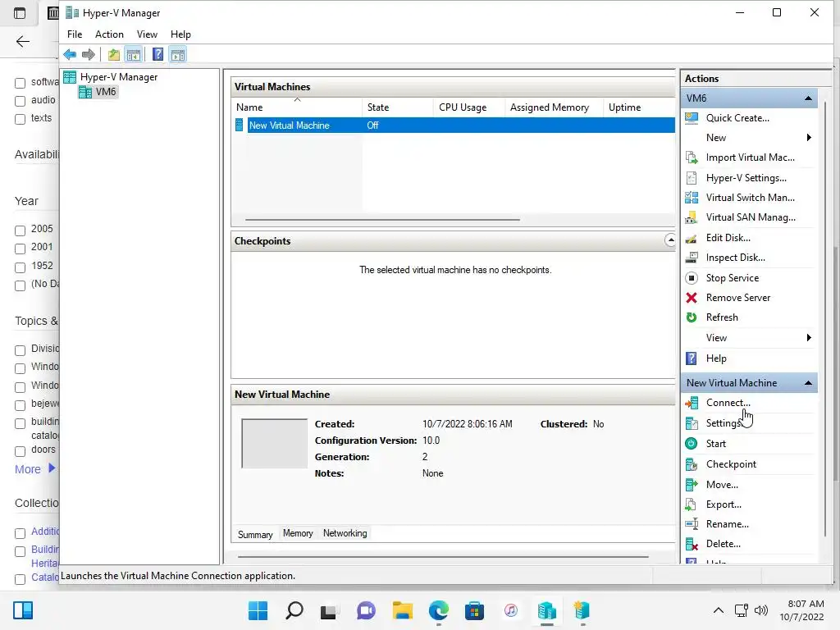Expand More topics in background window
This screenshot has height=630, width=840.
(35, 469)
